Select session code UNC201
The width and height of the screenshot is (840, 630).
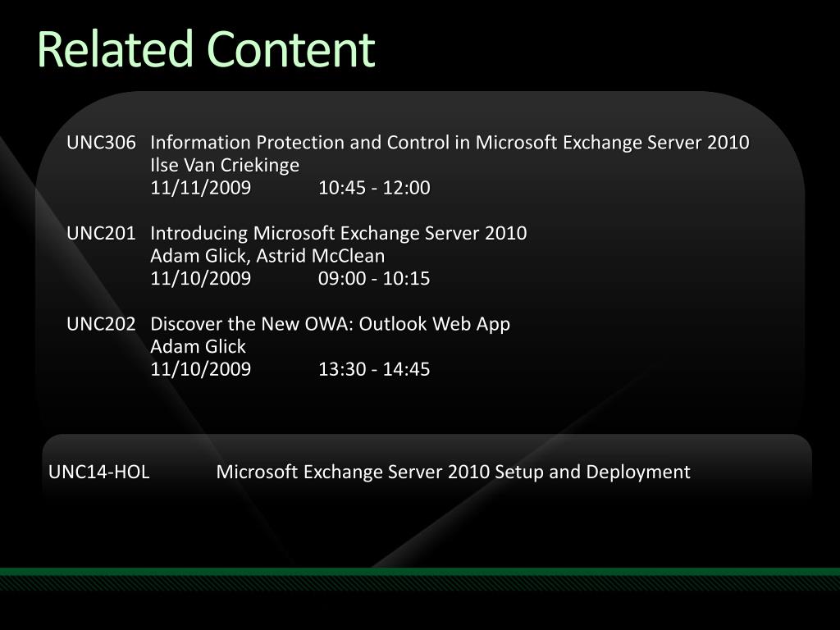pyautogui.click(x=101, y=233)
